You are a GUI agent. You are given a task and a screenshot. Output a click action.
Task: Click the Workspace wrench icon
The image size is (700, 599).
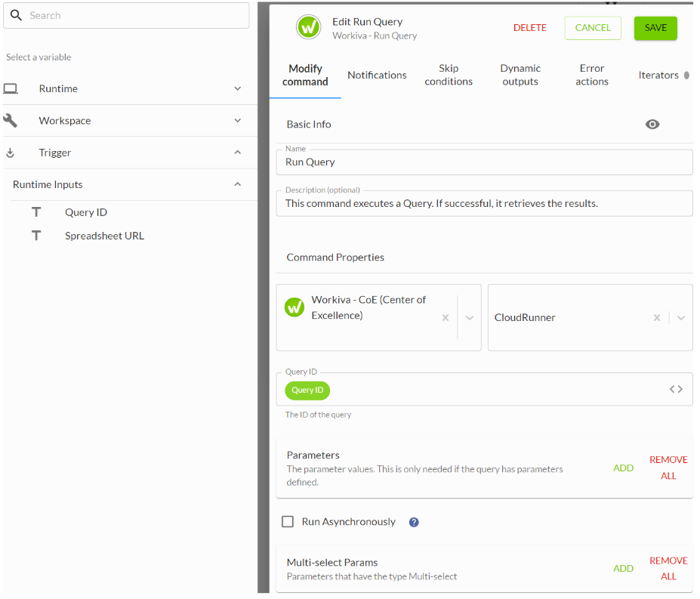[x=11, y=121]
